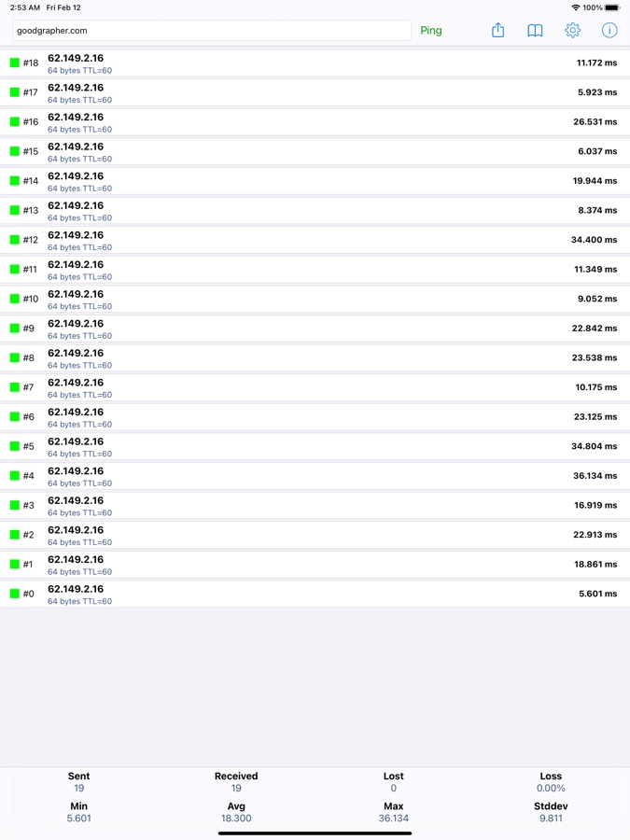Viewport: 630px width, 840px height.
Task: Click the green status square for ping #18
Action: point(15,63)
